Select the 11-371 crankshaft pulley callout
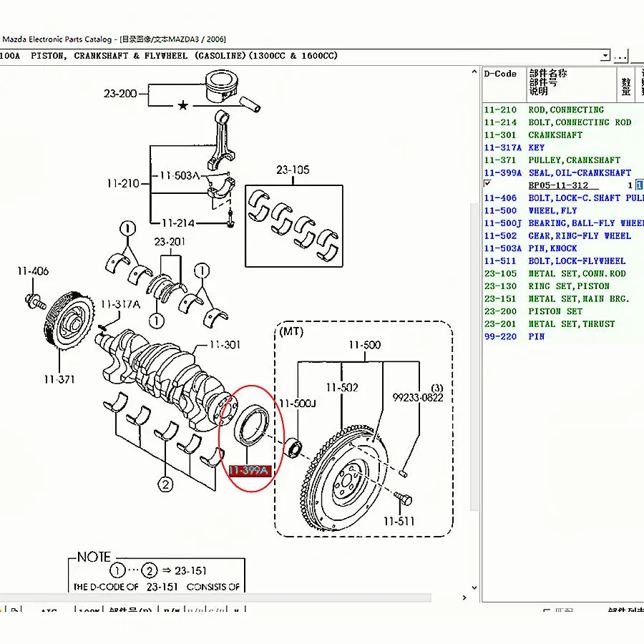Image resolution: width=644 pixels, height=644 pixels. pos(58,379)
